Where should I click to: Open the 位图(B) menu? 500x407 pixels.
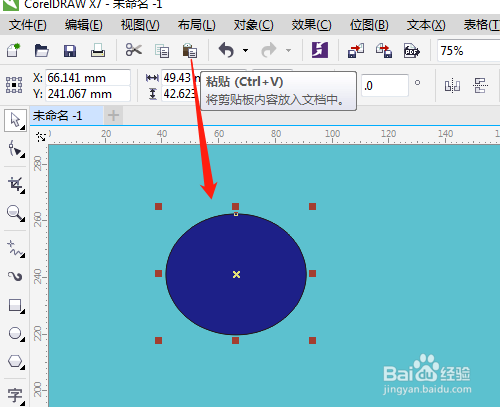pos(369,25)
